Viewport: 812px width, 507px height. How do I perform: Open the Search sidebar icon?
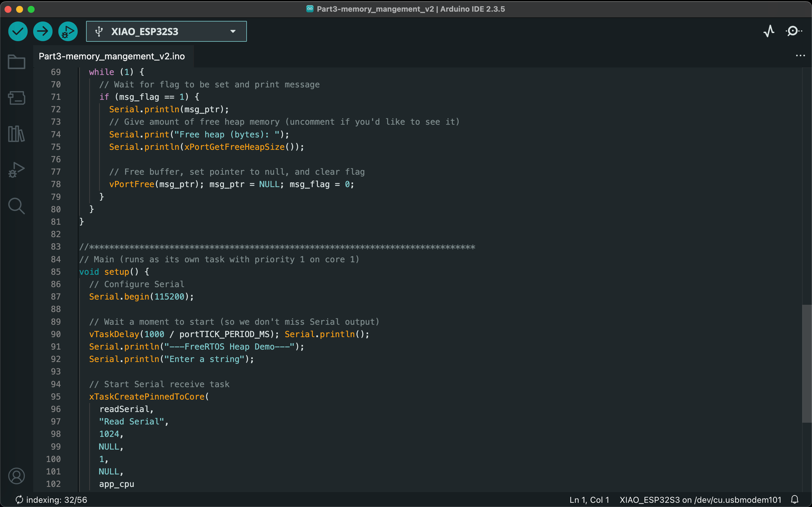16,206
